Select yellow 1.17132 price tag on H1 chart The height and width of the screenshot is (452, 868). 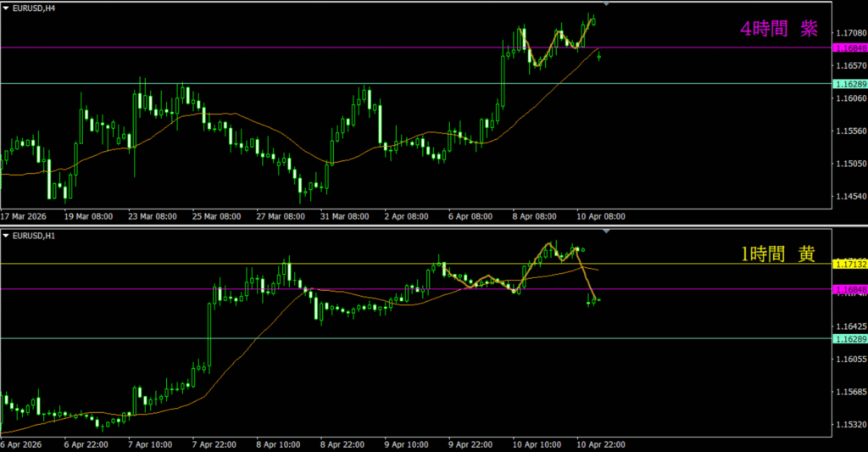(849, 265)
